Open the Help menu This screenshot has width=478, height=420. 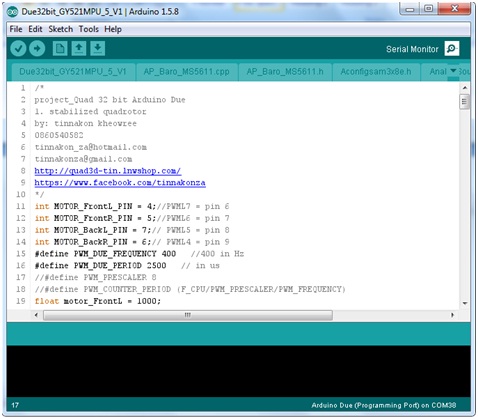pos(113,29)
